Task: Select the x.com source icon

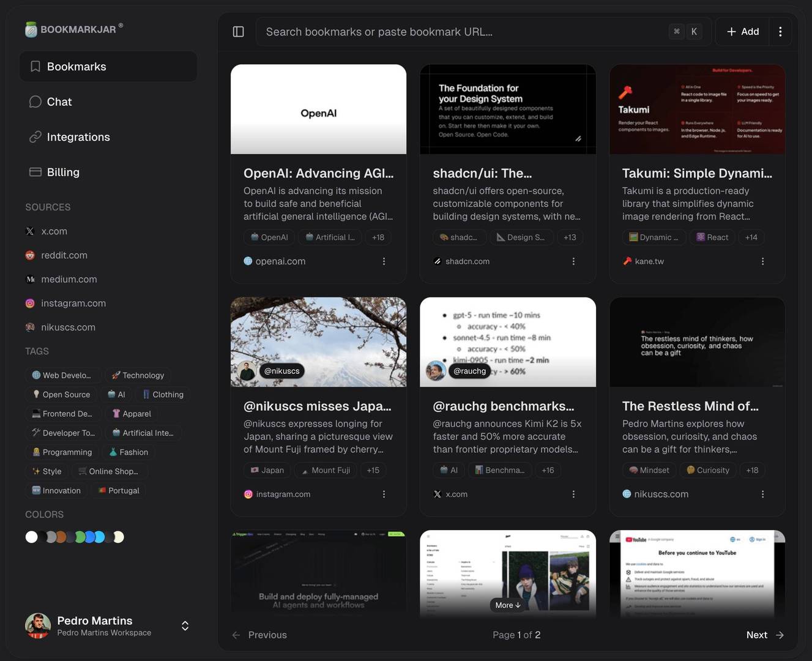Action: tap(29, 231)
